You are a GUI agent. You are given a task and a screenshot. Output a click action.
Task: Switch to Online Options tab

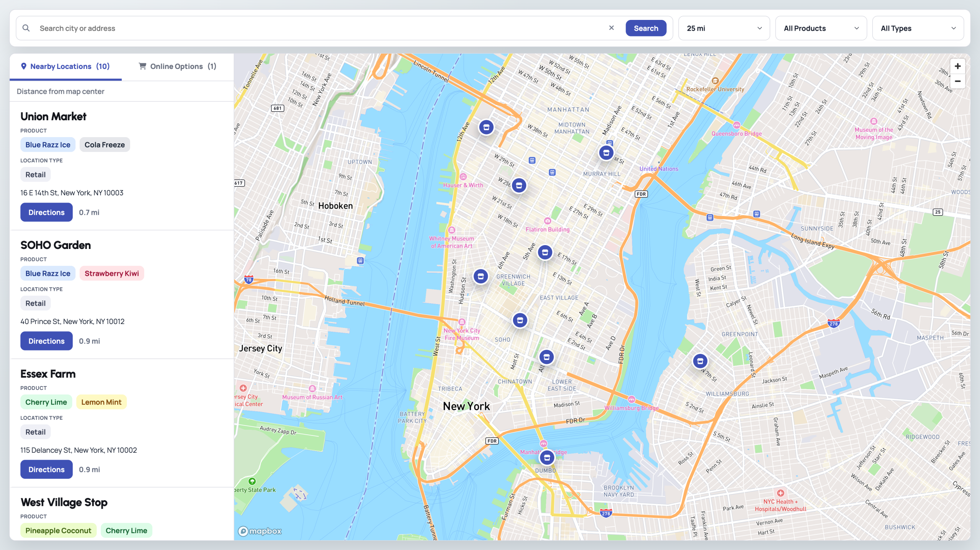(177, 66)
